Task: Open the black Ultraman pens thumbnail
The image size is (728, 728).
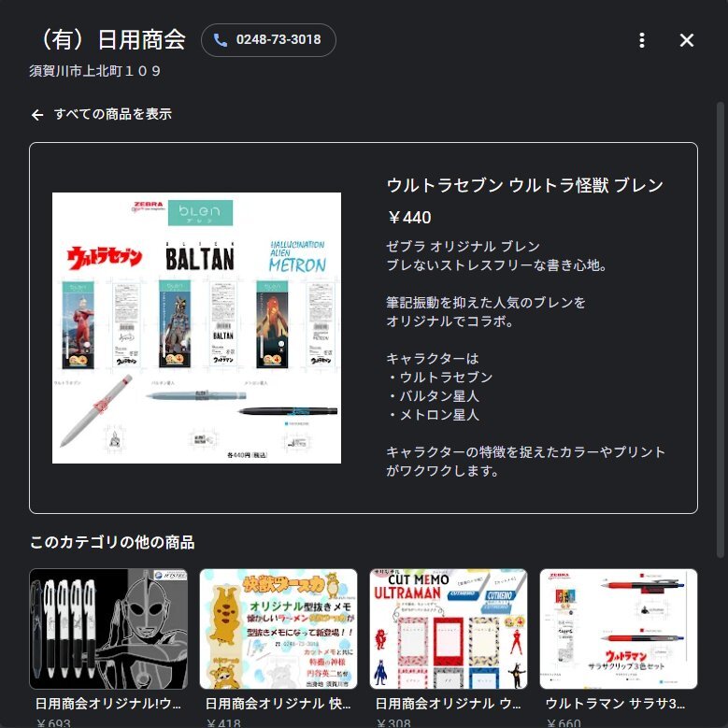Action: tap(108, 629)
